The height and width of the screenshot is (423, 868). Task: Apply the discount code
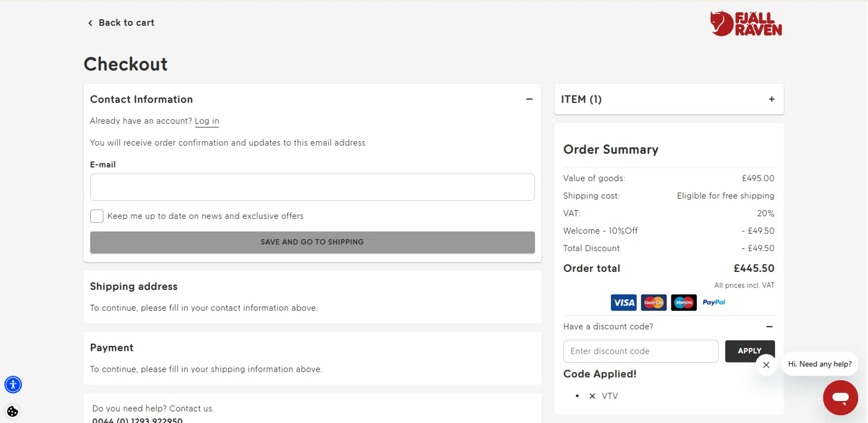pyautogui.click(x=749, y=351)
